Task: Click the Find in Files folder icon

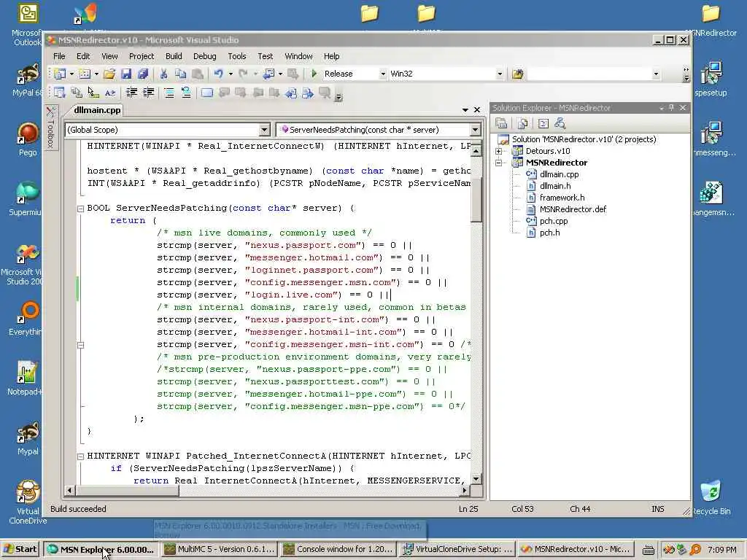Action: point(517,74)
